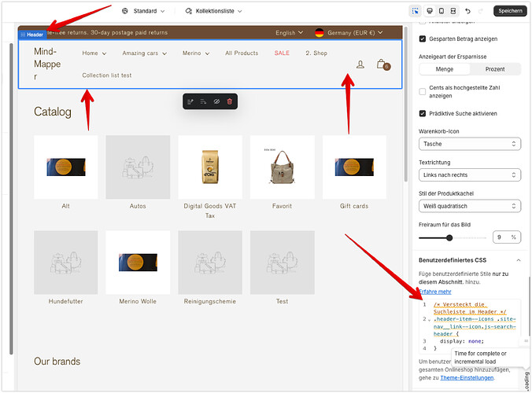Click the Gift cards collection thumbnail
Image resolution: width=532 pixels, height=393 pixels.
354,167
